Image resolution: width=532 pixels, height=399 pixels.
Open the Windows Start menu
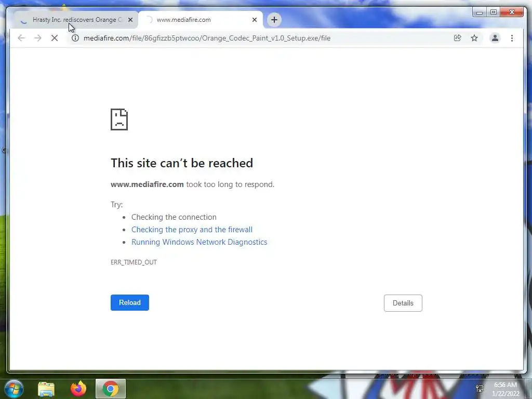[x=14, y=389]
